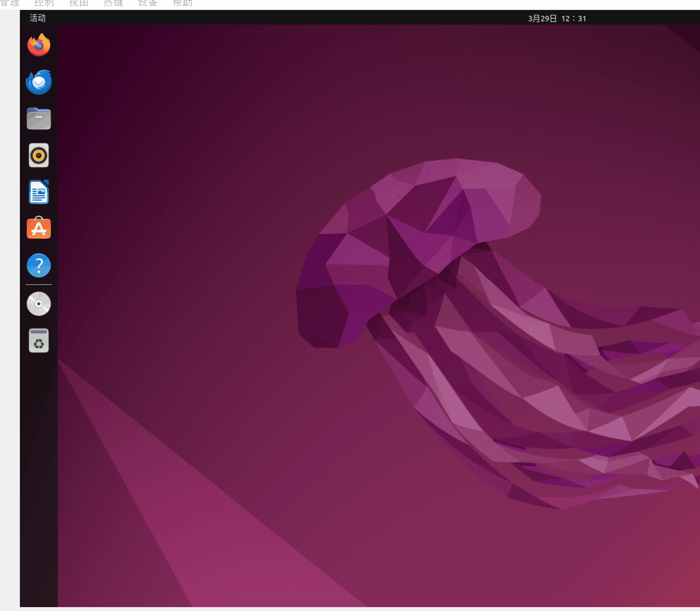Open Thunderbird mail client
This screenshot has height=611, width=700.
tap(39, 82)
